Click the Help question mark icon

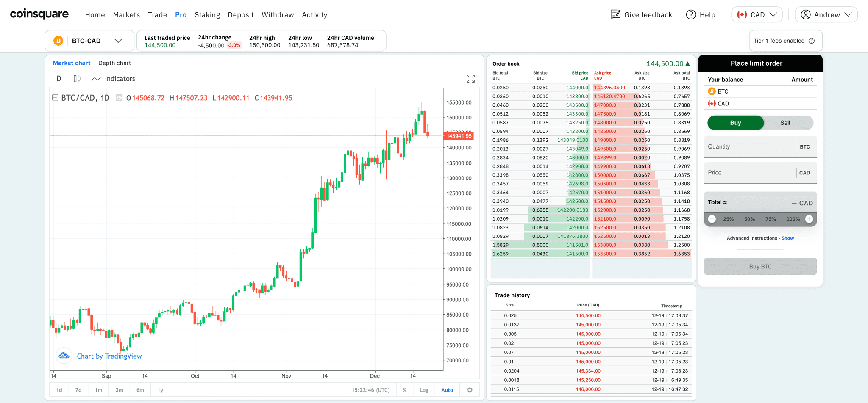click(x=691, y=15)
